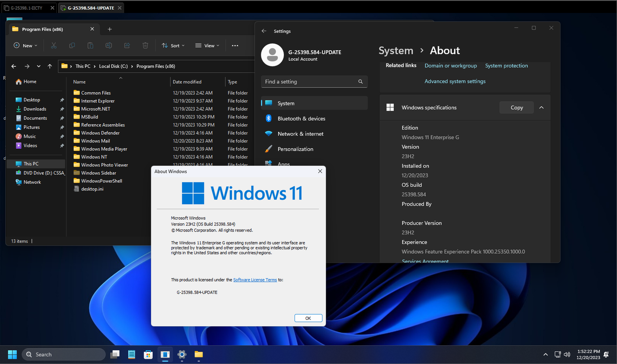Select the Windows Sidebar folder

98,173
